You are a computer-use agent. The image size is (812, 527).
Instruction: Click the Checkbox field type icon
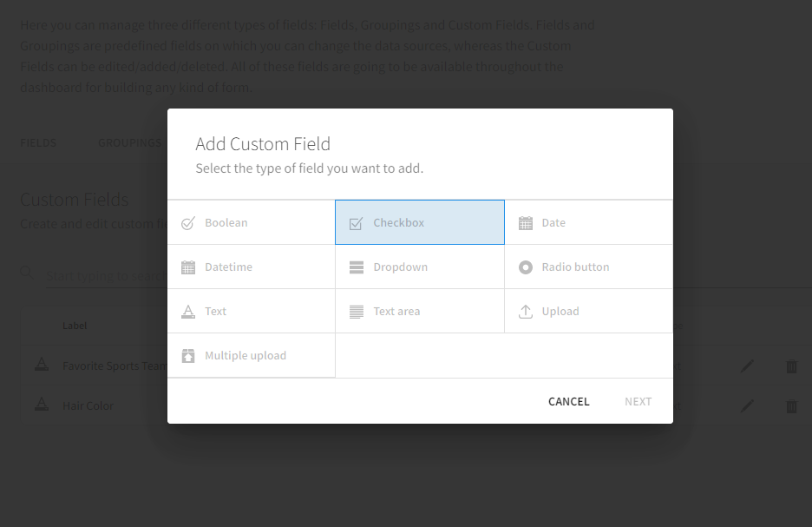[356, 223]
